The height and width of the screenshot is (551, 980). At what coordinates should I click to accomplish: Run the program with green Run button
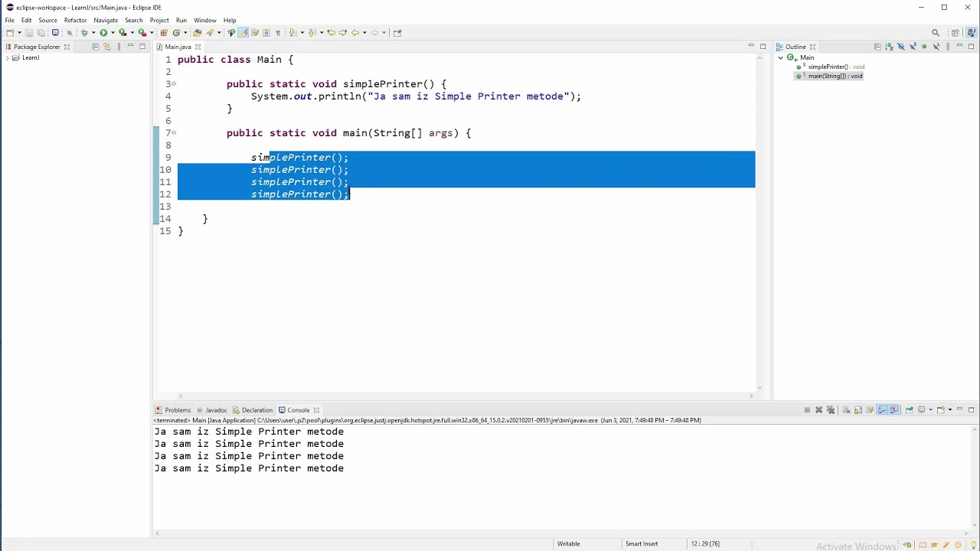(x=103, y=33)
